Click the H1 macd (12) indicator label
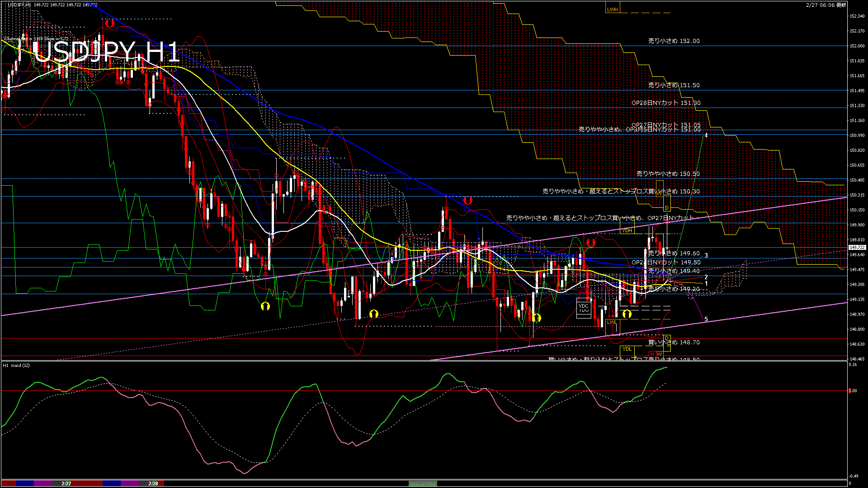The width and height of the screenshot is (868, 488). pyautogui.click(x=16, y=365)
